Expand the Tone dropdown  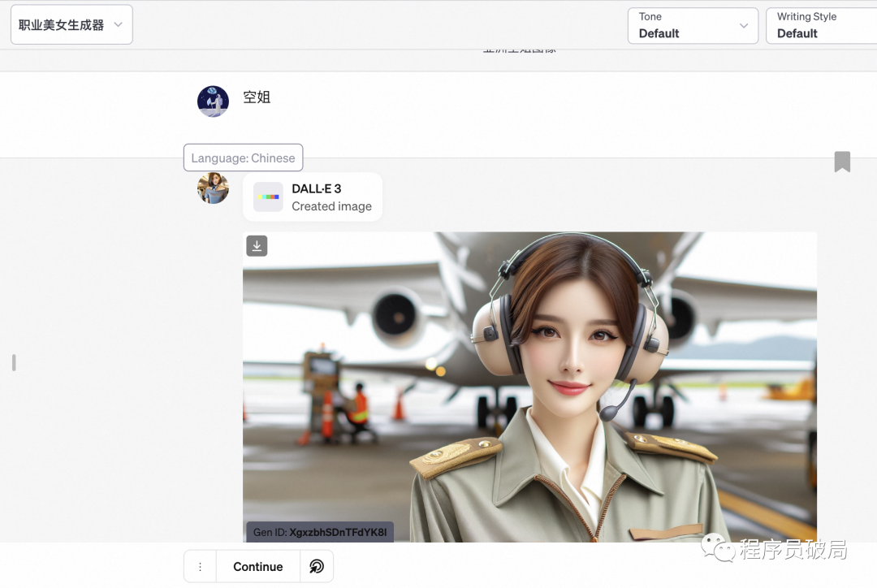tap(693, 26)
